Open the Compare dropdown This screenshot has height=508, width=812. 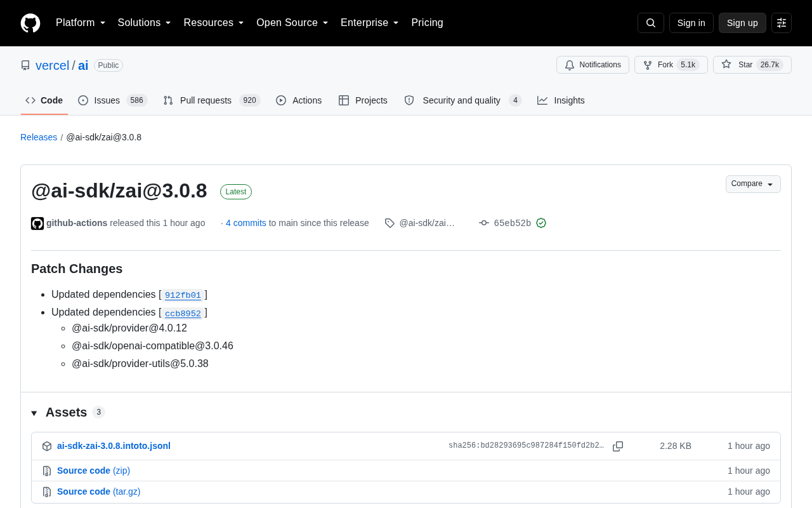(753, 184)
